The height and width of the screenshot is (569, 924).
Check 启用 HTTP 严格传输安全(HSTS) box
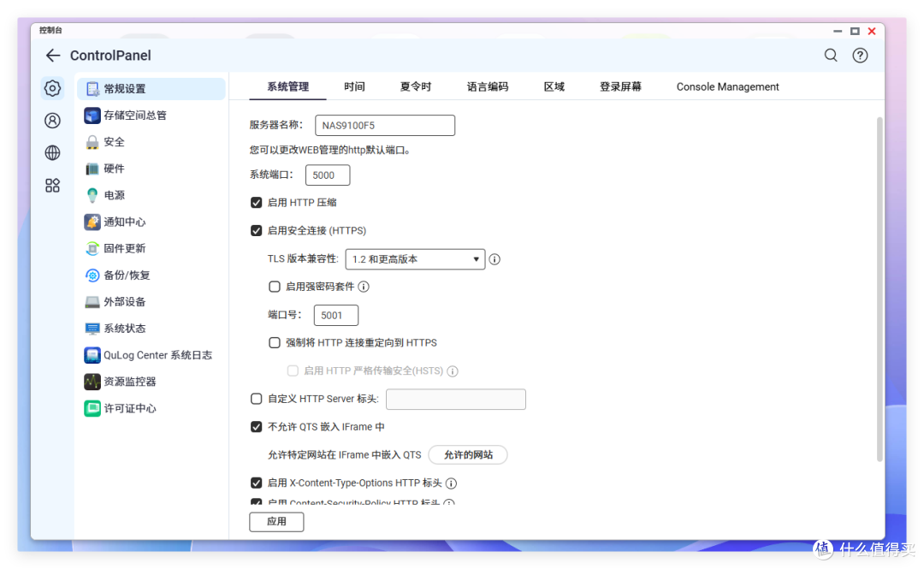(x=293, y=370)
